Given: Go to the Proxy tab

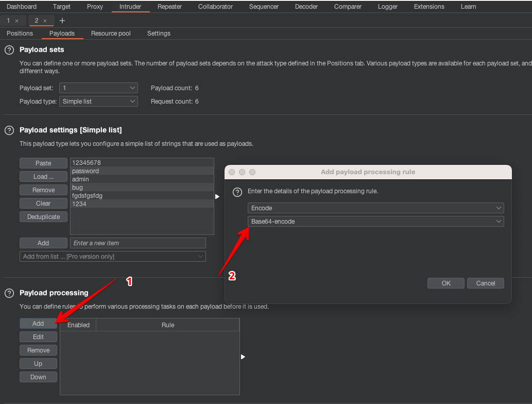Looking at the screenshot, I should [x=95, y=7].
